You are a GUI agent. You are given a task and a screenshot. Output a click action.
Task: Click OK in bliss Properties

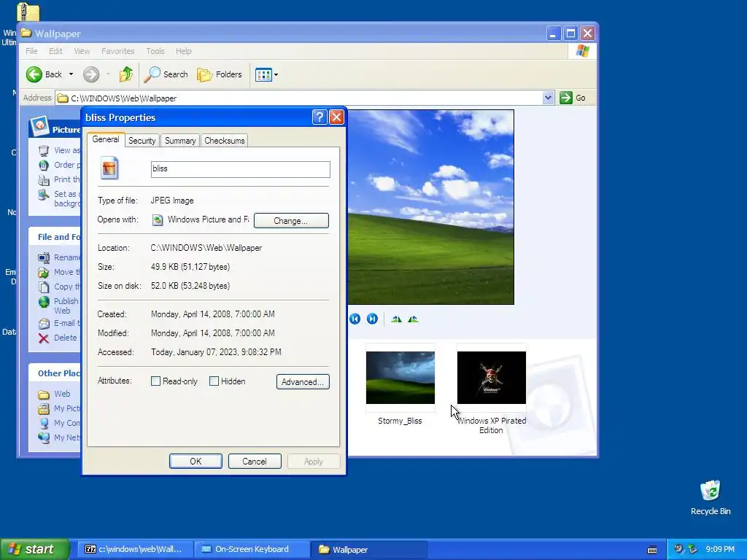[x=196, y=461]
